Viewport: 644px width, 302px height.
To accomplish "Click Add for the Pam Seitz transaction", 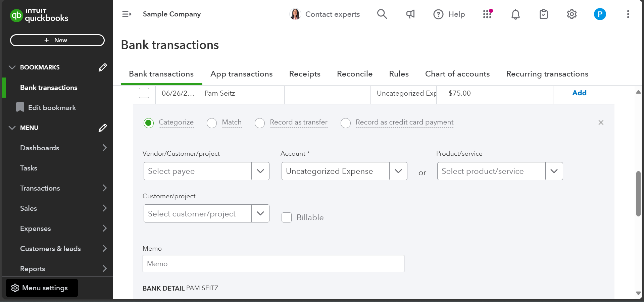I will coord(579,93).
